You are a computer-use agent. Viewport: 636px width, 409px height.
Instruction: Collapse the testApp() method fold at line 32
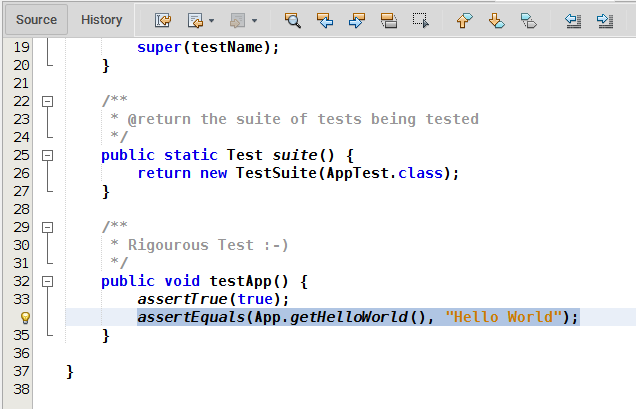(46, 281)
